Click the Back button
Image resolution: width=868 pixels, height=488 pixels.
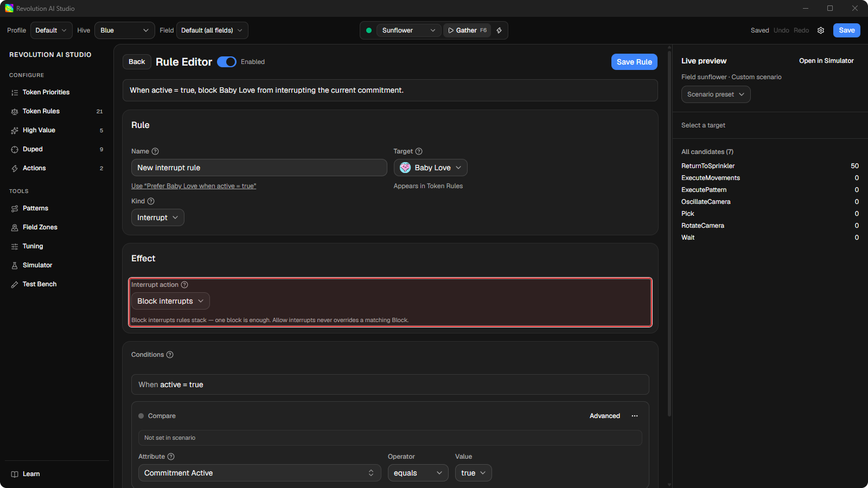pyautogui.click(x=137, y=62)
